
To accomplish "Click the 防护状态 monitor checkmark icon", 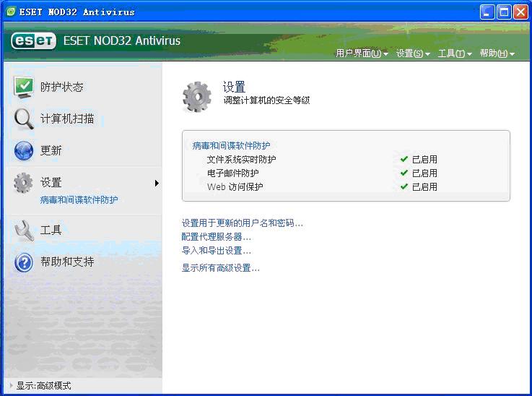I will click(24, 87).
